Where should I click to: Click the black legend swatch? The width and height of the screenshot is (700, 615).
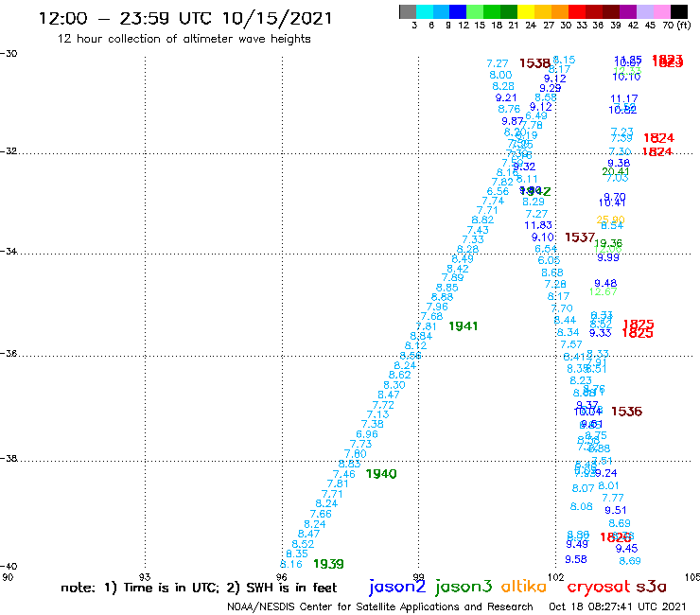coord(679,12)
